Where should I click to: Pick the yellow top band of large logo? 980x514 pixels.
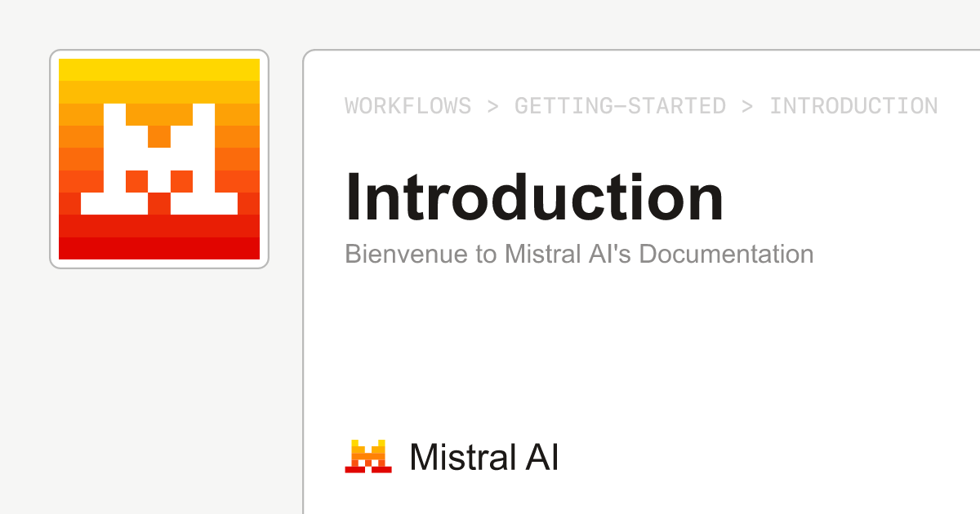159,69
